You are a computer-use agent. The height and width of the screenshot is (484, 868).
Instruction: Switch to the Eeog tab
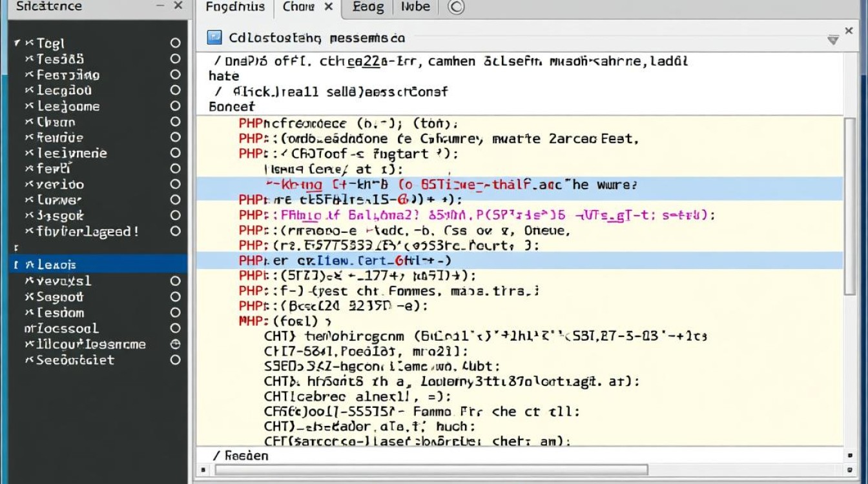pyautogui.click(x=368, y=8)
